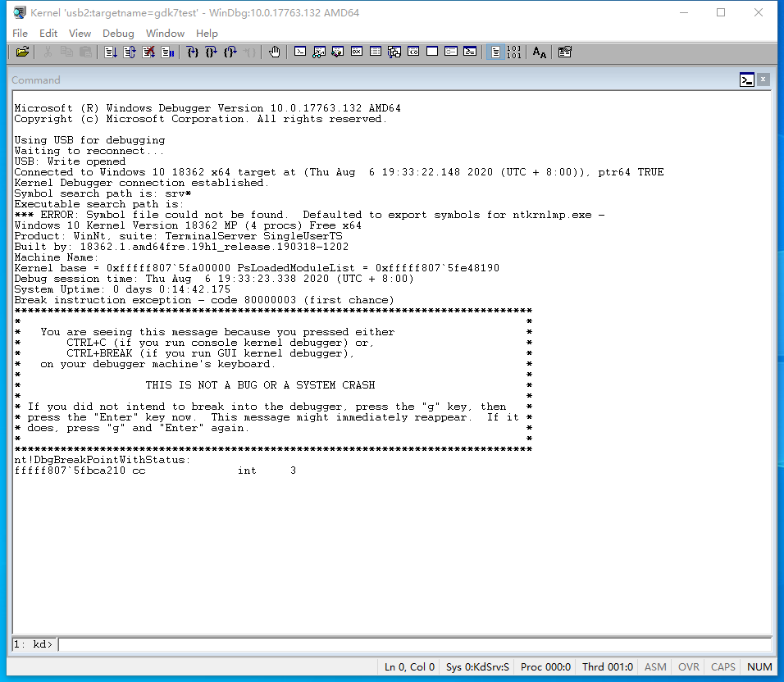This screenshot has height=682, width=784.
Task: Click the '1: kd>' prompt label
Action: point(34,644)
